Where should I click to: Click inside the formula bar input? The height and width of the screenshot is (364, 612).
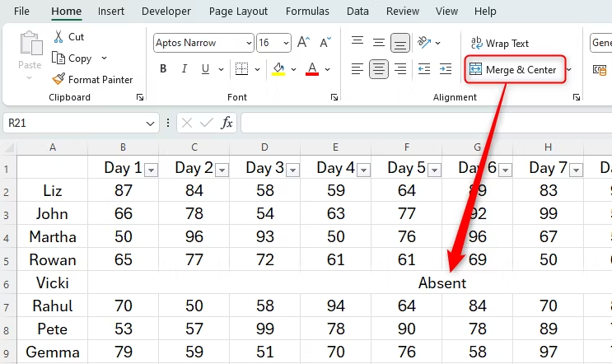[x=426, y=124]
